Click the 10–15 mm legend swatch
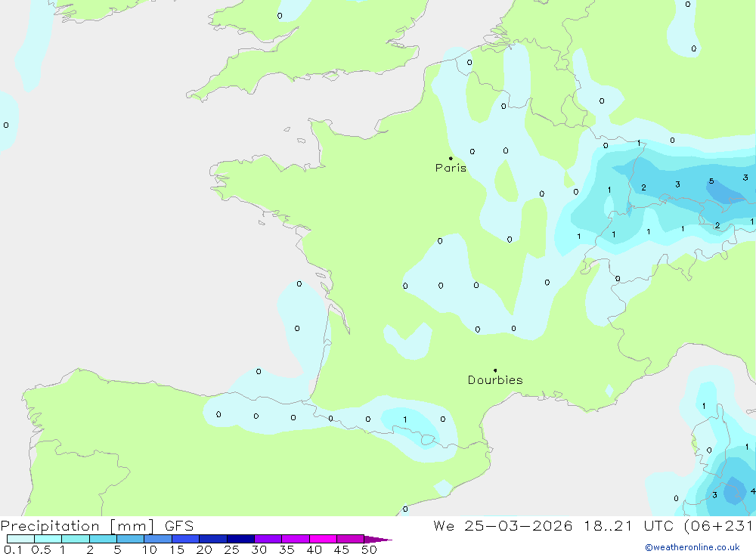Screen dimensions: 756x554 158,539
